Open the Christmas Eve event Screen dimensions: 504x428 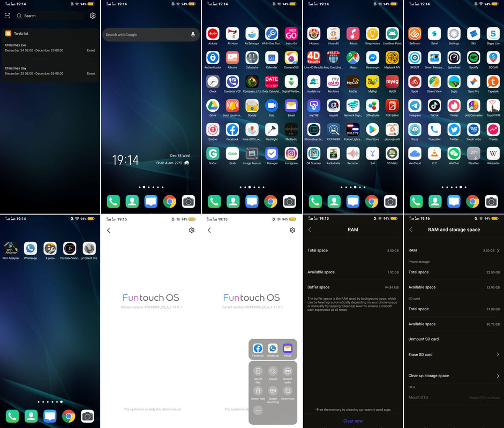50,48
